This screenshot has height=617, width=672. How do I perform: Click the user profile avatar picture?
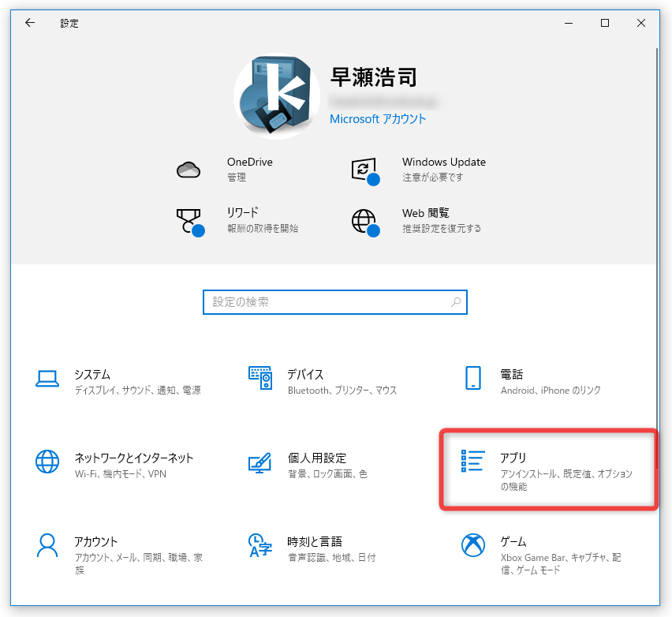coord(277,96)
